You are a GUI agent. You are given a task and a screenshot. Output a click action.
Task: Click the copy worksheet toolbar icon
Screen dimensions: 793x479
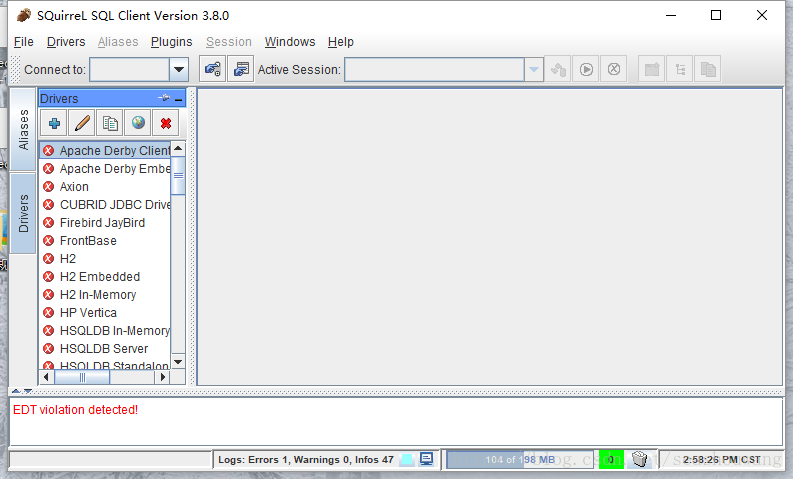click(x=708, y=69)
